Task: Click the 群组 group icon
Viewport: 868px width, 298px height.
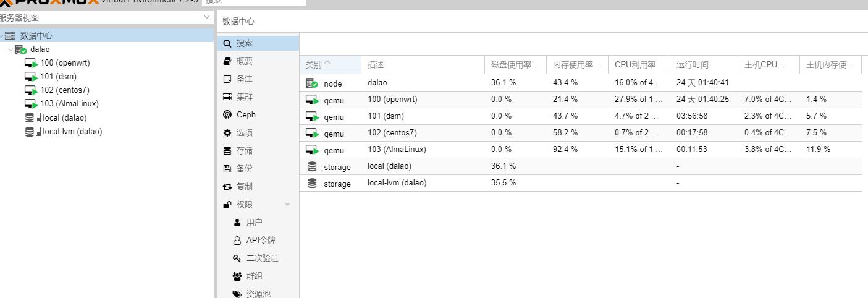Action: [237, 276]
